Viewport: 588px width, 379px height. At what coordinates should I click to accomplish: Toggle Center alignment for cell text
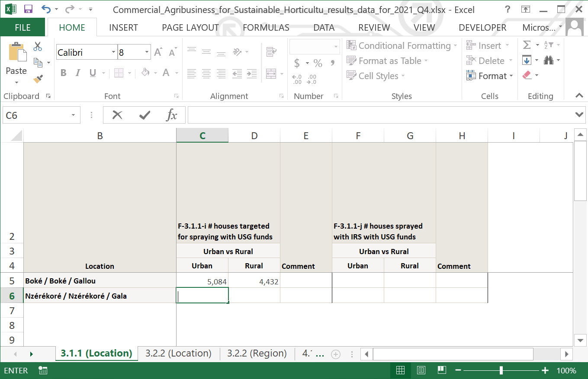(x=206, y=74)
